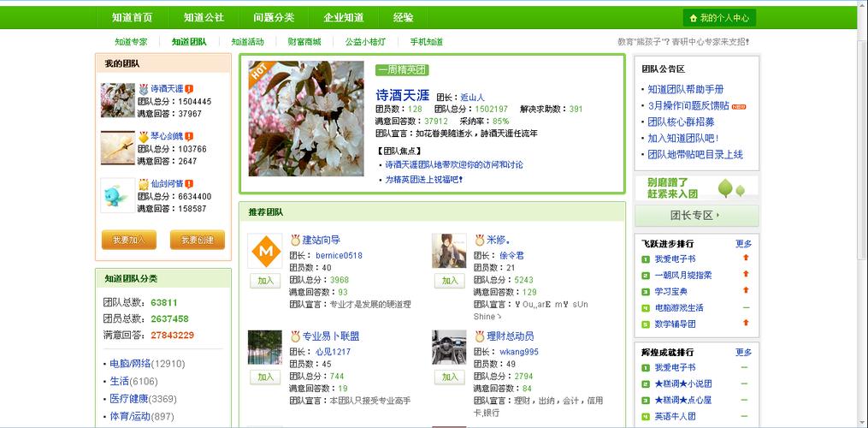
Task: Click gold medal icon beside 琴心剑魄
Action: pyautogui.click(x=144, y=136)
